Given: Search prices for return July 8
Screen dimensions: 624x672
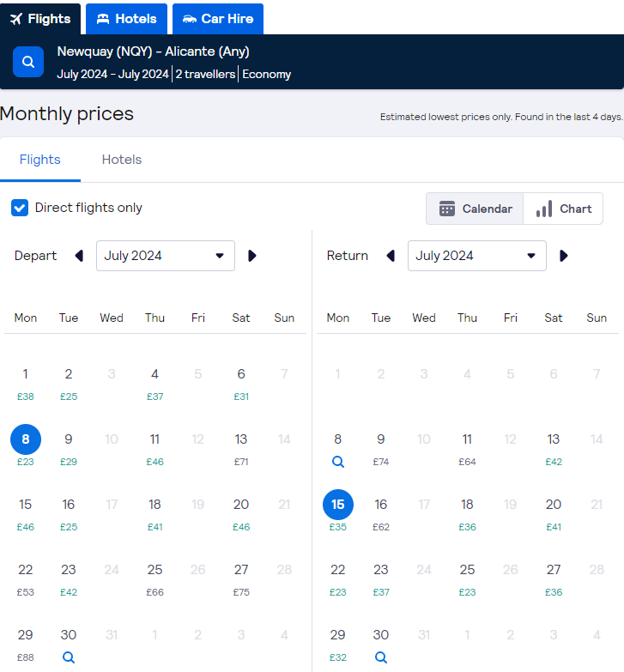Looking at the screenshot, I should (x=338, y=462).
